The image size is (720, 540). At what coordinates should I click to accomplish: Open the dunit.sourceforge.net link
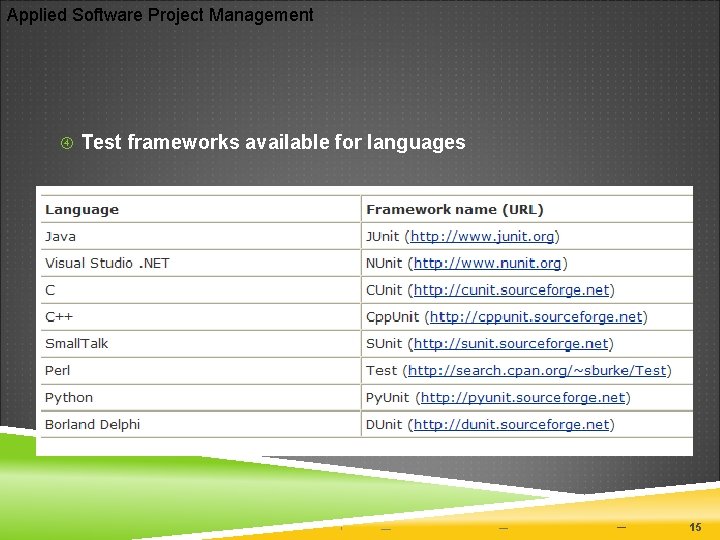tap(512, 424)
